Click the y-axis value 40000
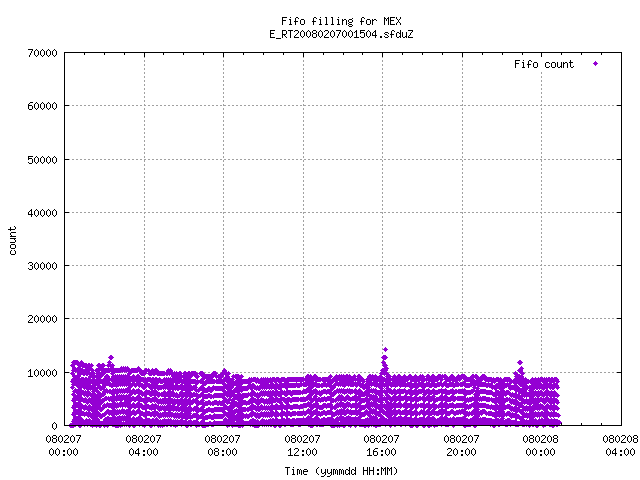 point(42,213)
